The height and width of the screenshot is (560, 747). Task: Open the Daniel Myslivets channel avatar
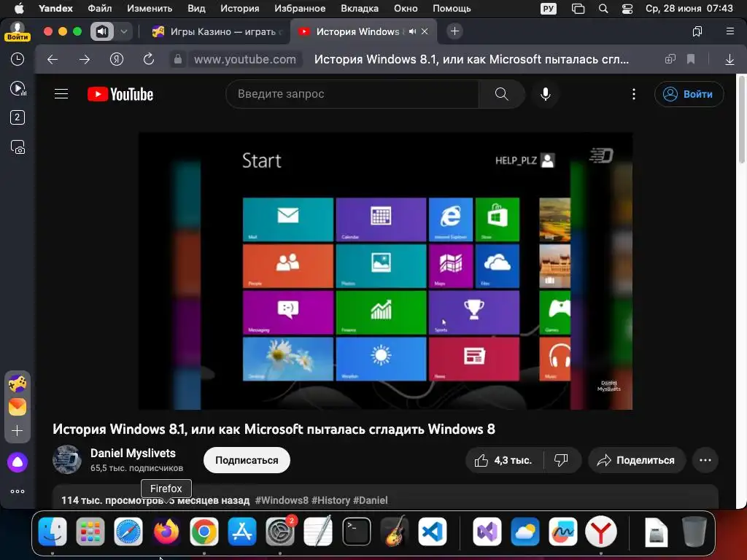click(67, 459)
